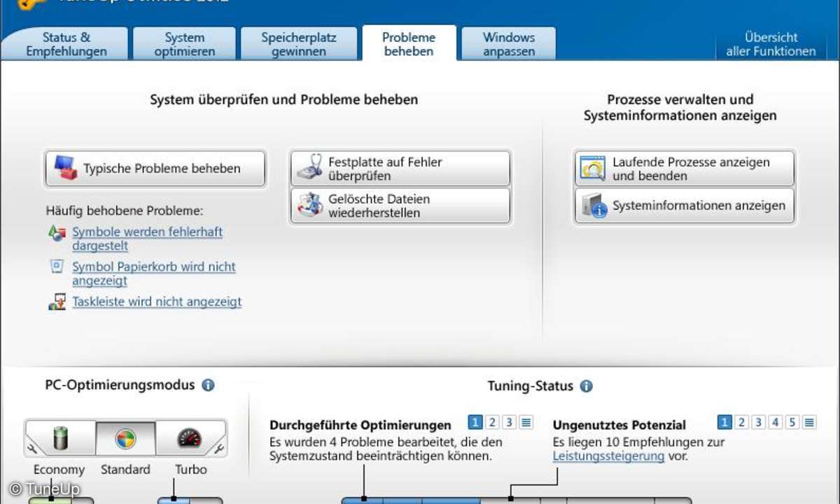Toggle the Turbo switch below its label
The width and height of the screenshot is (840, 504).
(190, 500)
